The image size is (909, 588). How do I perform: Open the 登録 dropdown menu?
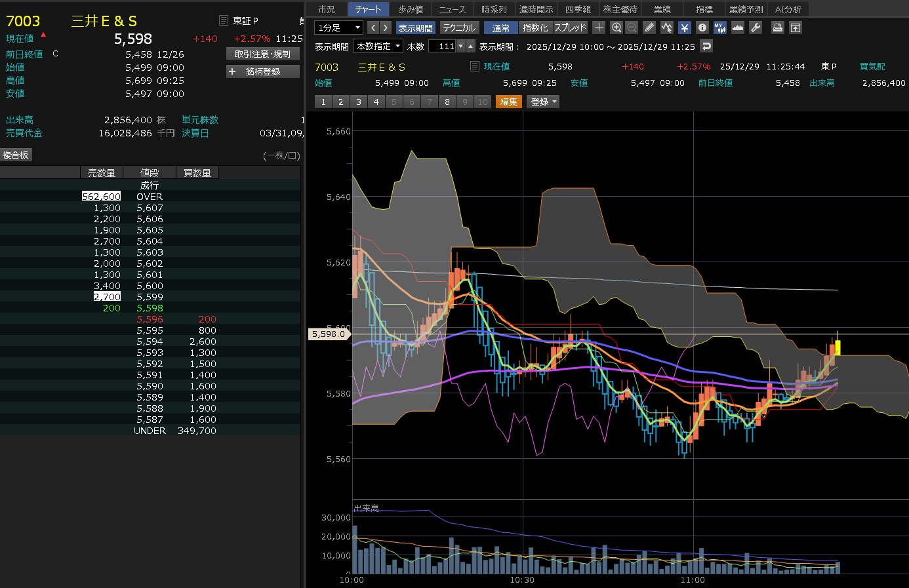coord(544,102)
